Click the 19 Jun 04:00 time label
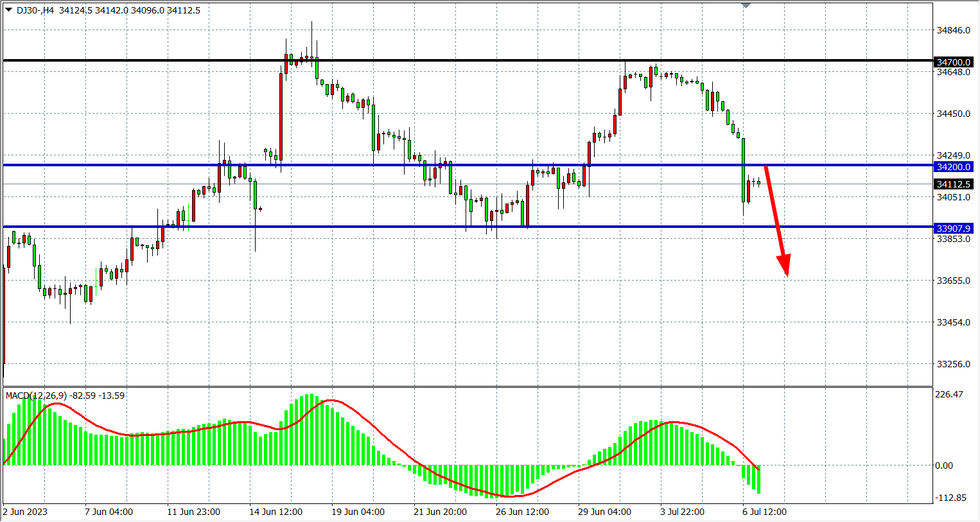This screenshot has width=980, height=522. pyautogui.click(x=358, y=512)
